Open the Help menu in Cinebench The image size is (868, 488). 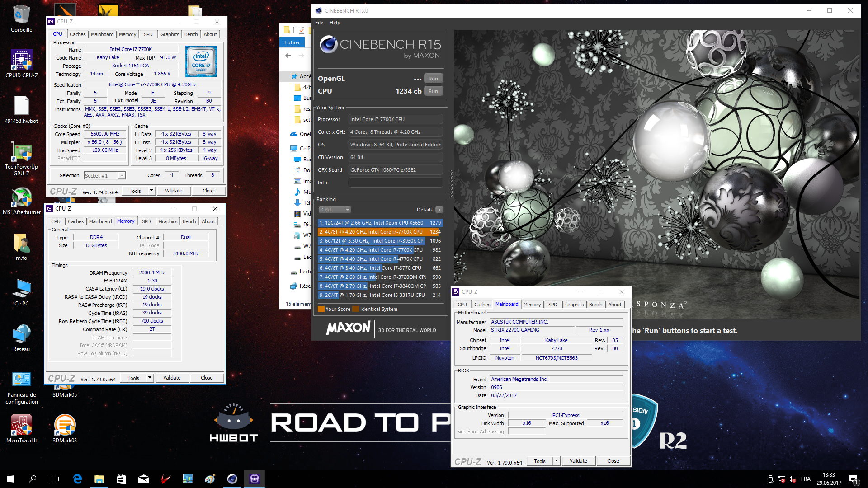click(x=335, y=23)
